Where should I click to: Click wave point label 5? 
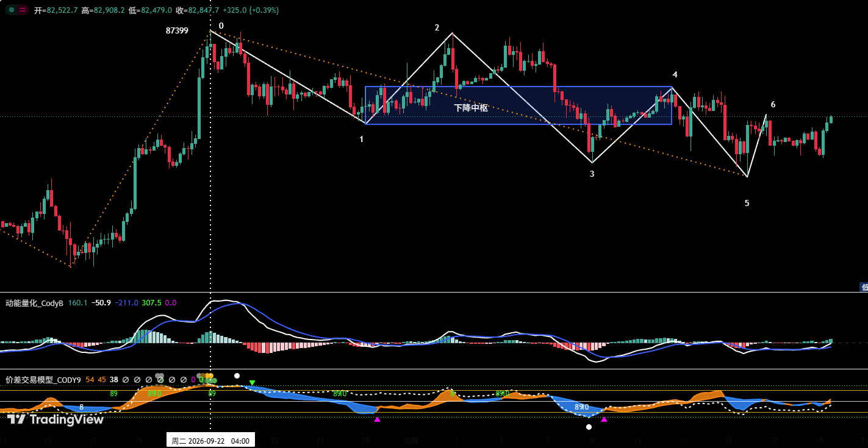(747, 203)
